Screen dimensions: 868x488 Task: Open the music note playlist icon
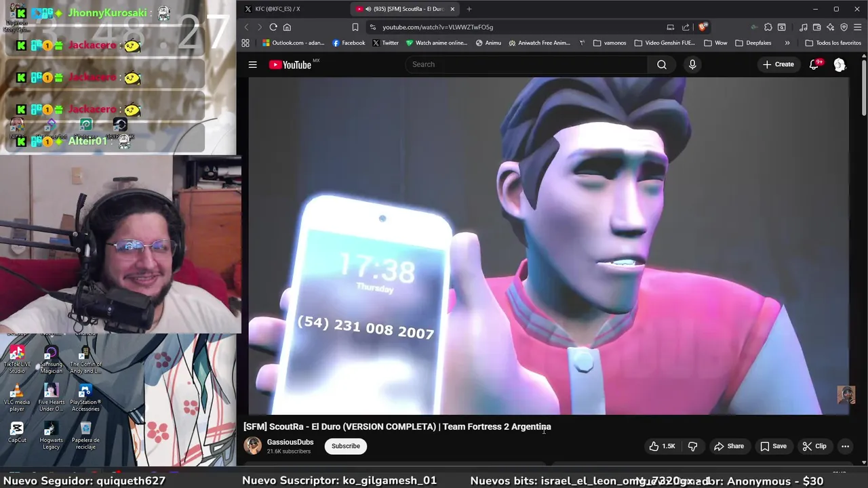click(804, 27)
